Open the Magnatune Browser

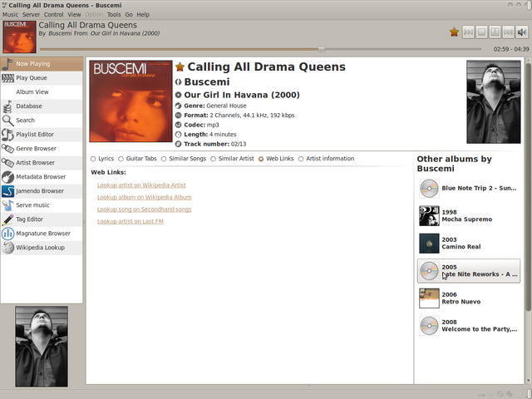[x=42, y=234]
